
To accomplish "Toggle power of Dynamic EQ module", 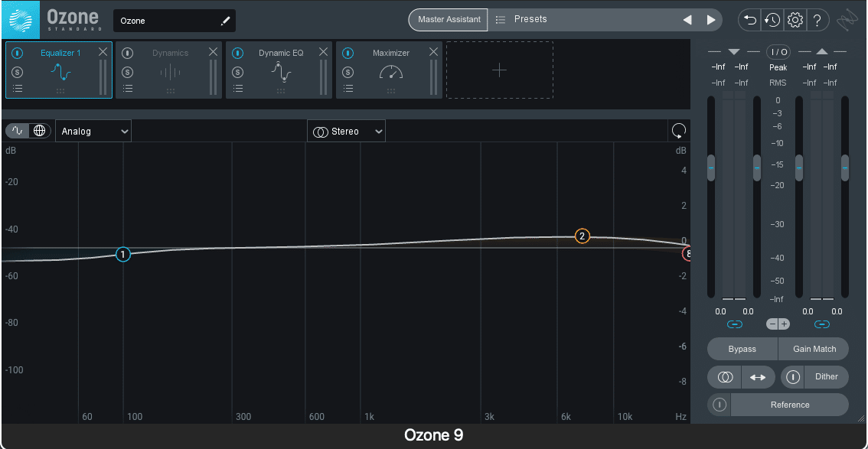I will click(x=237, y=53).
